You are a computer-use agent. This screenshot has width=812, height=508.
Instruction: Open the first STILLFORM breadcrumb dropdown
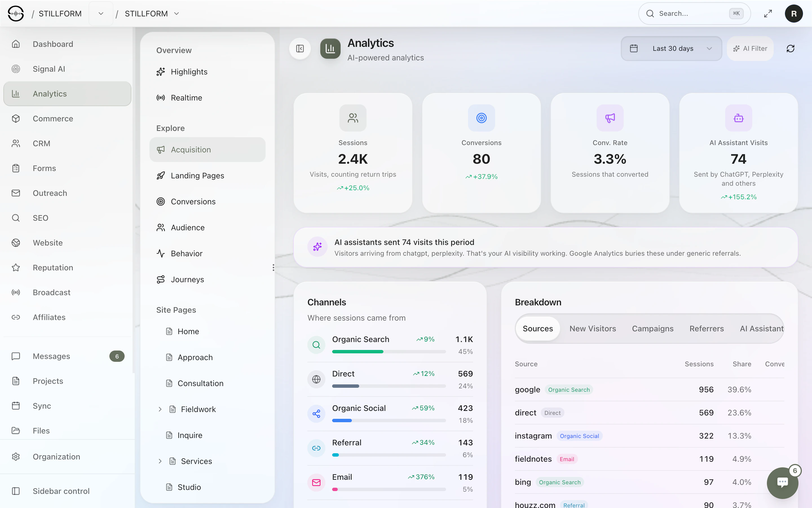101,14
